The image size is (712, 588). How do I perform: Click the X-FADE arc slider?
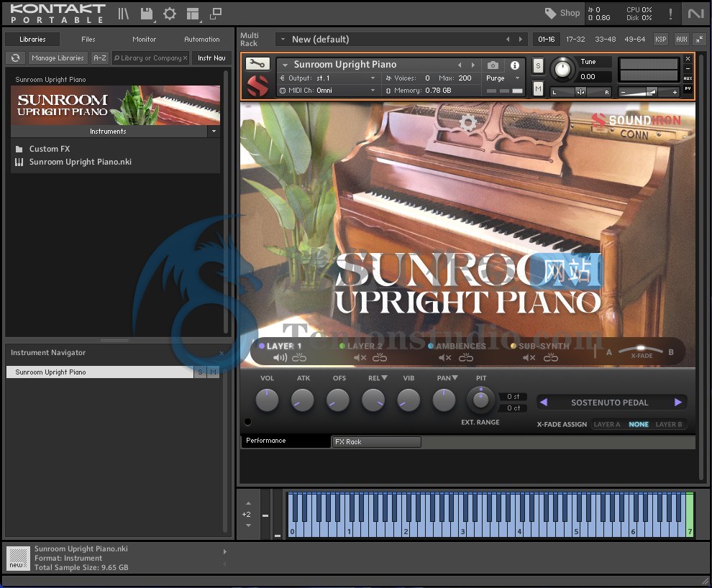[642, 351]
